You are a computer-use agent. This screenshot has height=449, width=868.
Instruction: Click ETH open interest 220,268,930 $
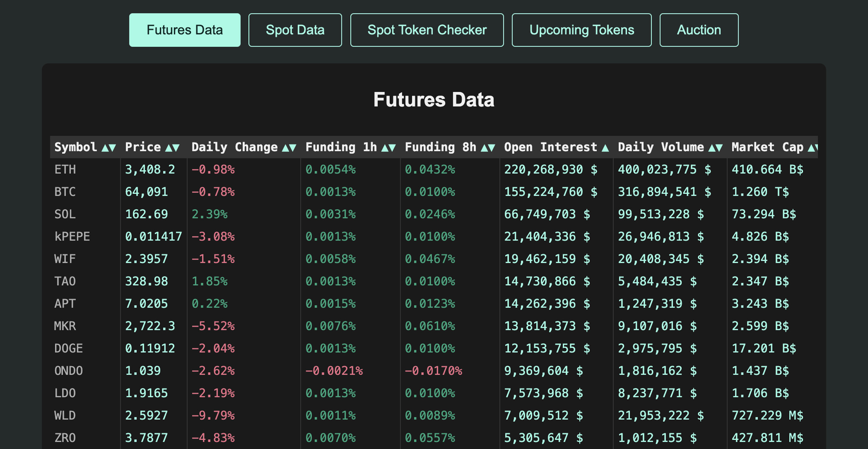click(551, 170)
